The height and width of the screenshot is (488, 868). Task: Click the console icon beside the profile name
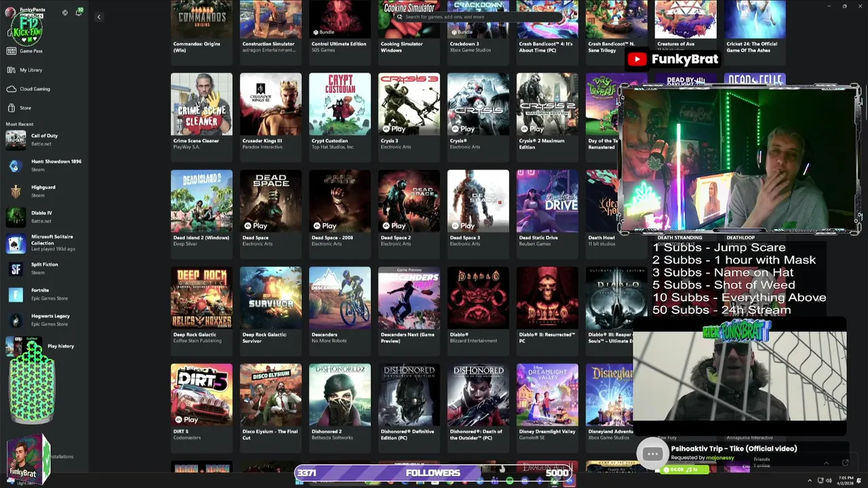65,12
